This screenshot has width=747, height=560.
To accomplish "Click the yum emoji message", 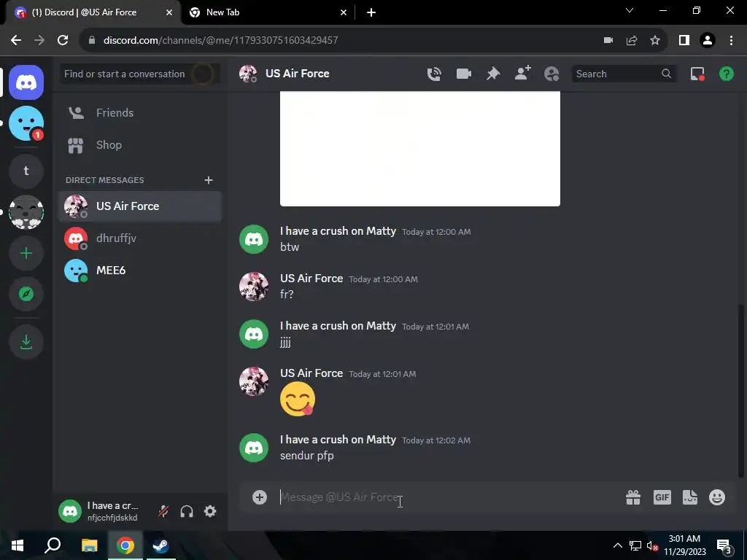I will click(298, 399).
